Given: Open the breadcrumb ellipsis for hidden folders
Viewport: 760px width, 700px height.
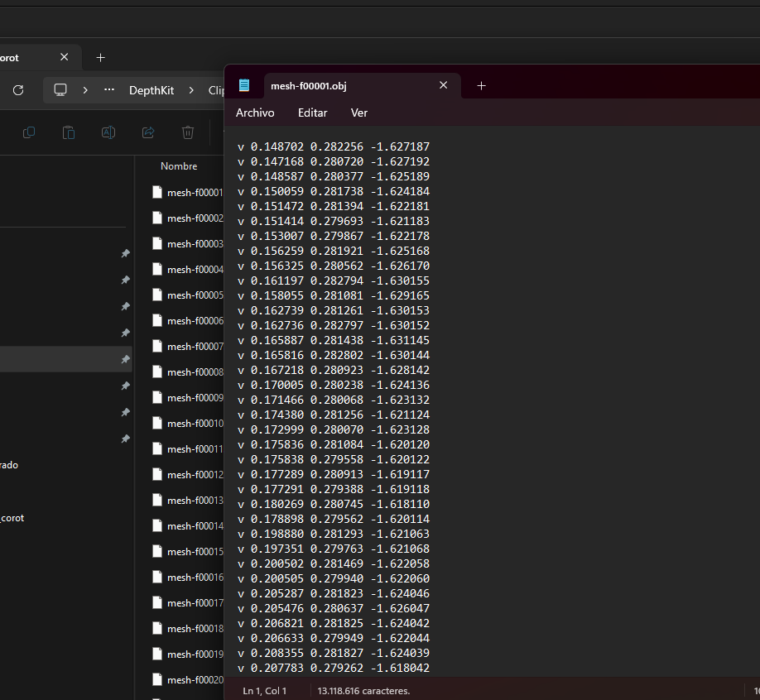Looking at the screenshot, I should click(109, 90).
